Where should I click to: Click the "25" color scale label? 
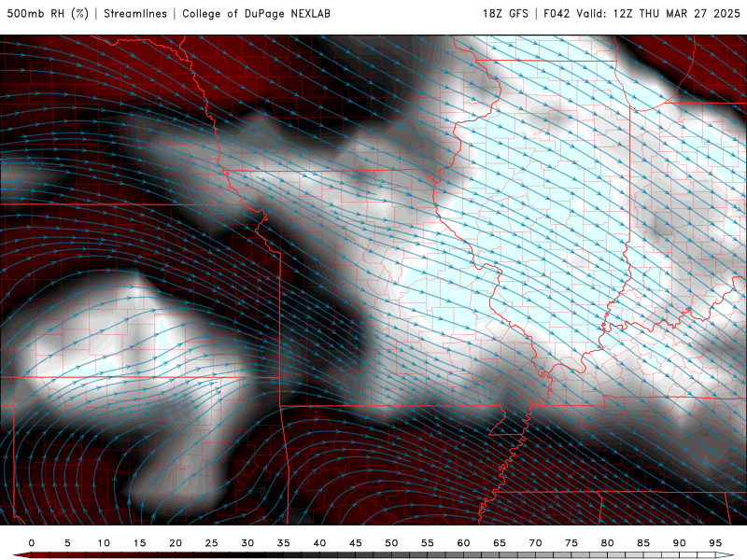point(212,543)
